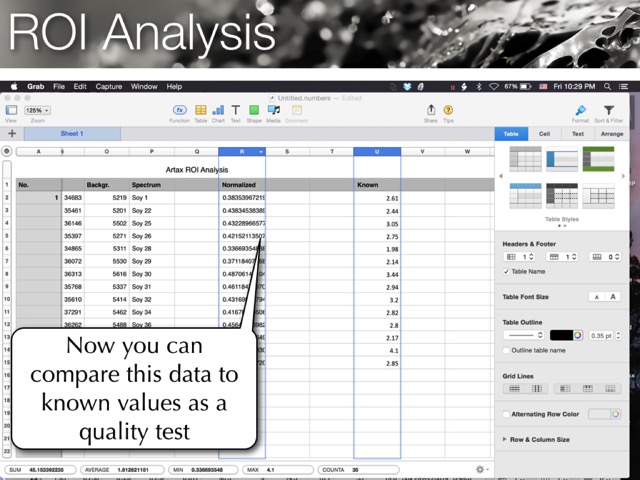
Task: Open the Share toolbar icon
Action: pos(431,110)
